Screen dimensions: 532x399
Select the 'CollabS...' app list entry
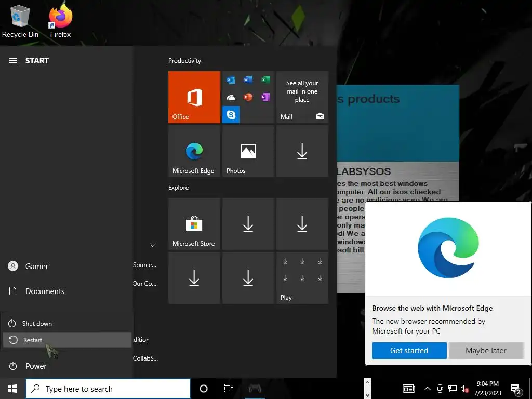pyautogui.click(x=145, y=358)
